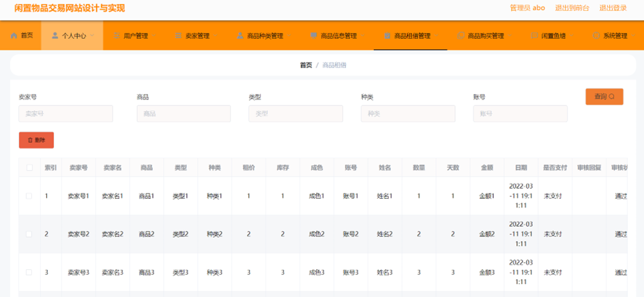Image resolution: width=644 pixels, height=297 pixels.
Task: Click the 退出到前台 link
Action: tap(572, 7)
